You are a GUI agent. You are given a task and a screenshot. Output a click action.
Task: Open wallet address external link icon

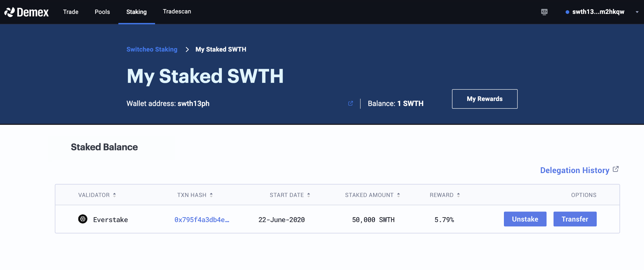pos(350,103)
